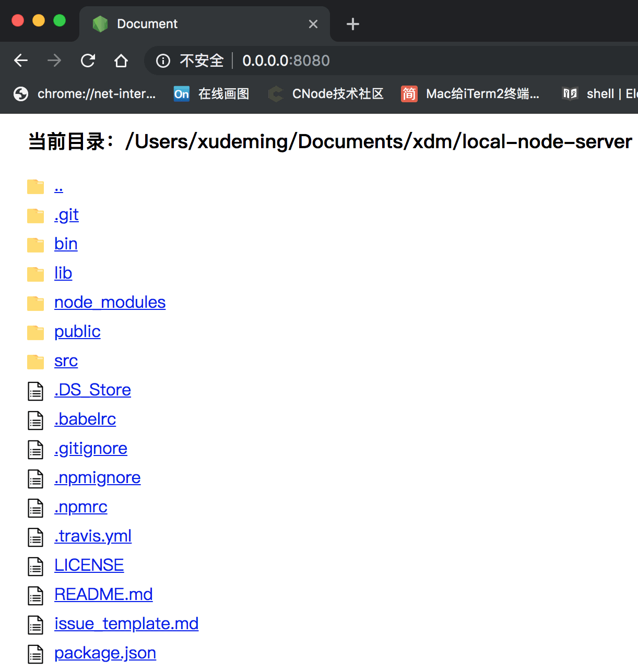Open the public folder link
Screen dimensions: 638x672
[x=77, y=332]
